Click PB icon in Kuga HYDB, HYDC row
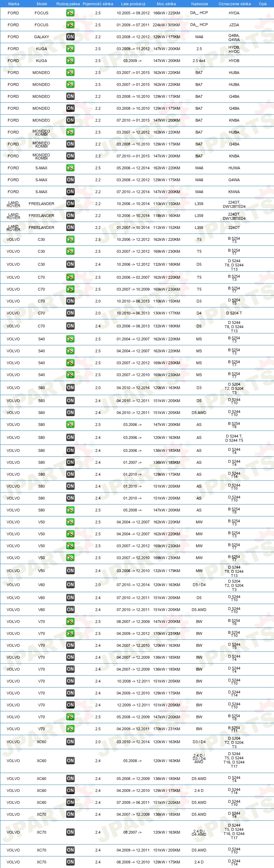 (x=70, y=49)
